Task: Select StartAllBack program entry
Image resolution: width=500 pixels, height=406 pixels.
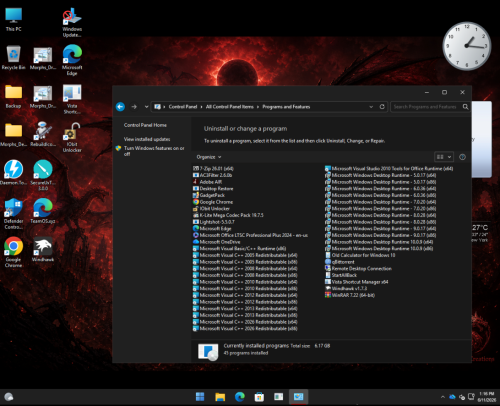Action: pyautogui.click(x=341, y=275)
